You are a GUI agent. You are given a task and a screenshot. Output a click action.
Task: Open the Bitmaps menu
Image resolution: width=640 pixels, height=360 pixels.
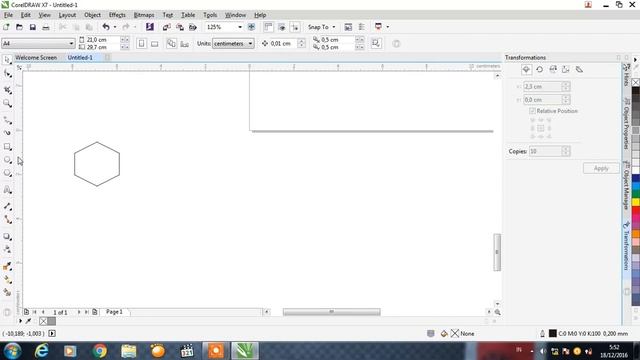click(x=144, y=15)
